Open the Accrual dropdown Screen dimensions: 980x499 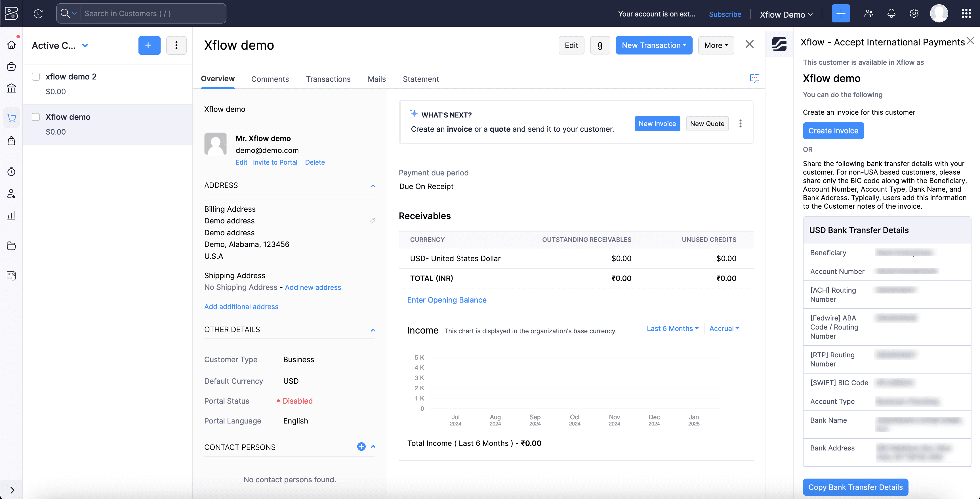tap(724, 328)
